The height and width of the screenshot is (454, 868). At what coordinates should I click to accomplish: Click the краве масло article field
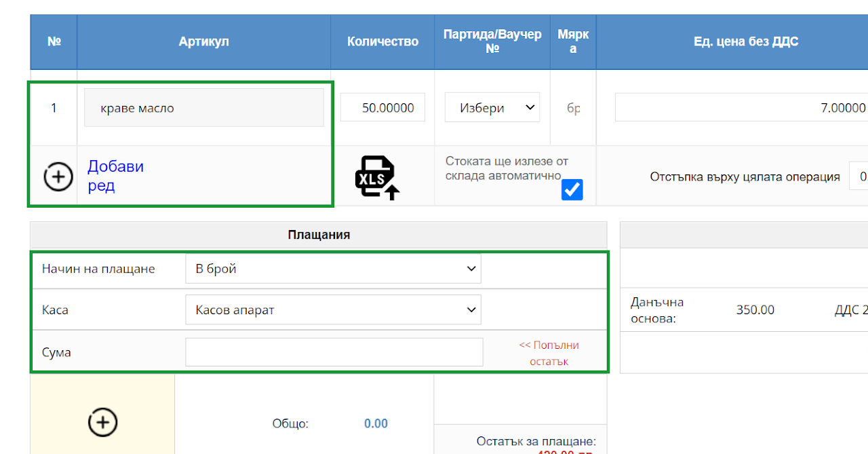click(x=203, y=107)
